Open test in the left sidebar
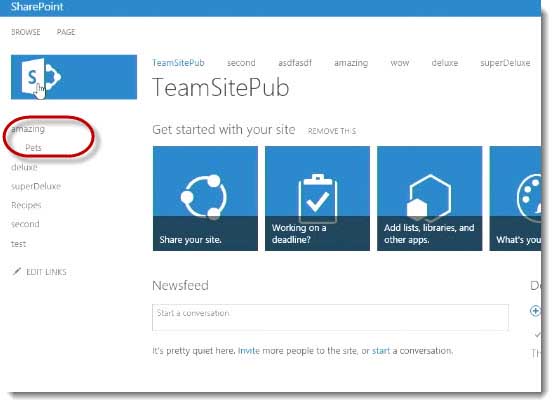 18,244
